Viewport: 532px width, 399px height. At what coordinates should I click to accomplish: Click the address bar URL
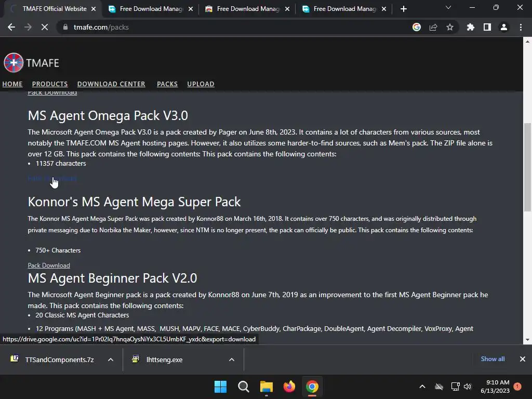tap(101, 27)
